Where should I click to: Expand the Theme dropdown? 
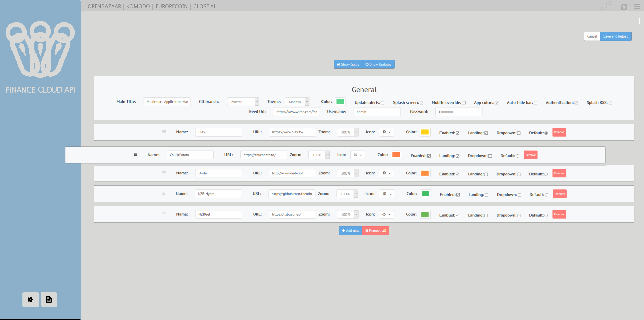point(297,102)
